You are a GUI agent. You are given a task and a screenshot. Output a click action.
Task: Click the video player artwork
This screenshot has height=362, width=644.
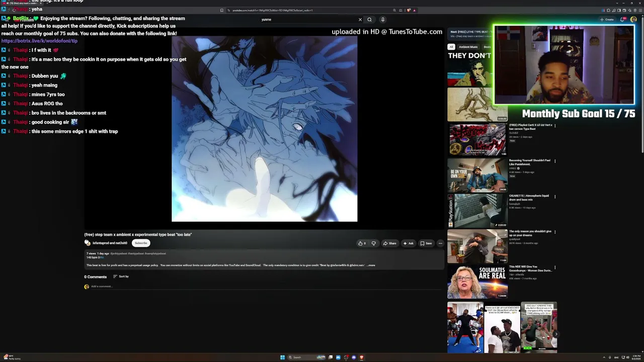pos(265,128)
